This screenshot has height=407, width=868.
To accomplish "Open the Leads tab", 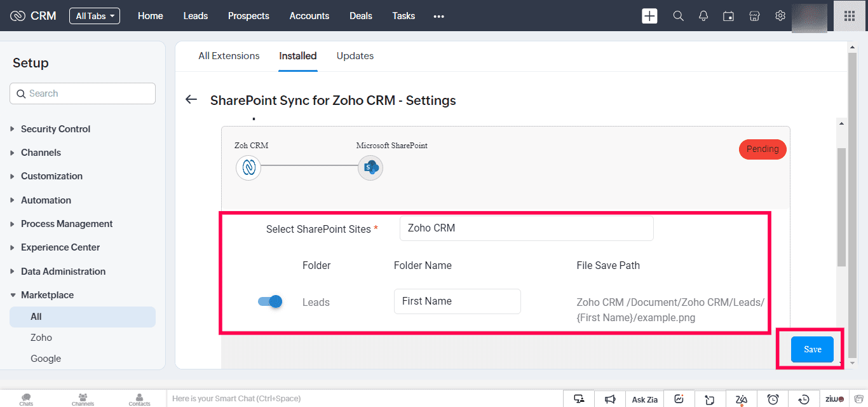I will coord(196,16).
